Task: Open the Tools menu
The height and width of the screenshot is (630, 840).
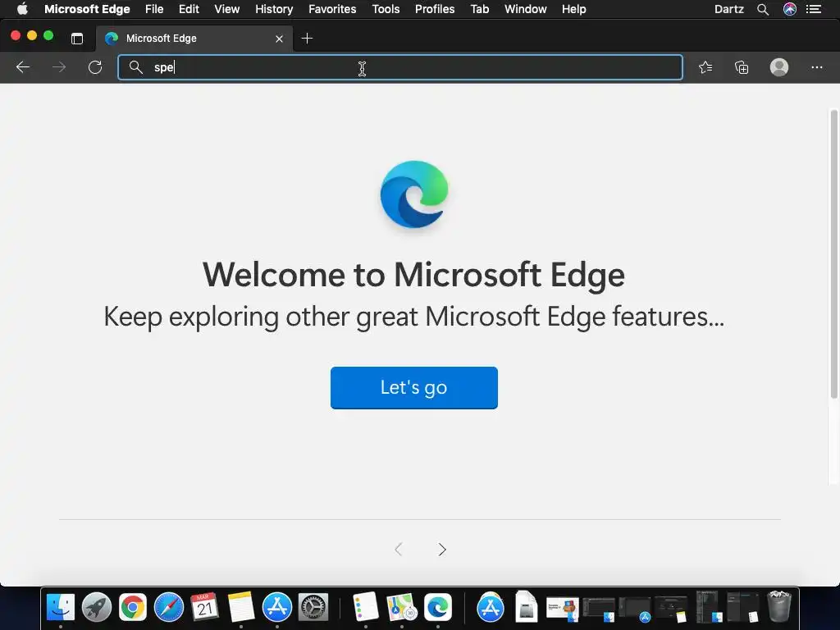Action: point(386,9)
